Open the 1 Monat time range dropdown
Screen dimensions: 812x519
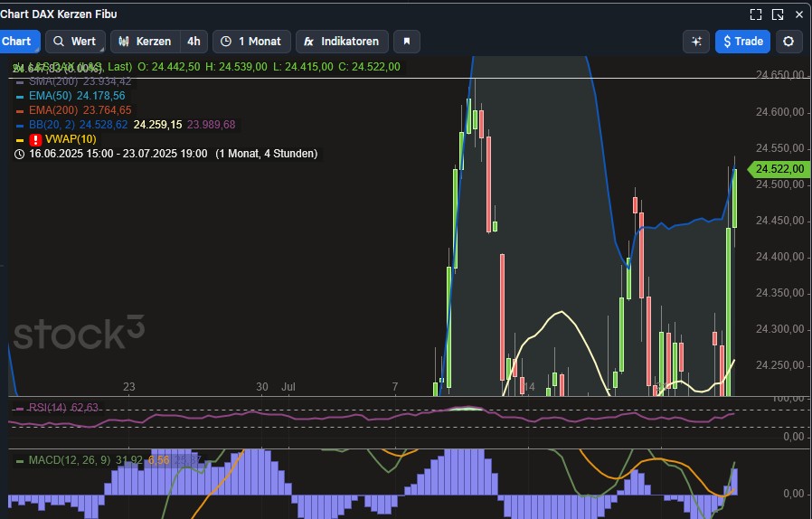(x=251, y=42)
